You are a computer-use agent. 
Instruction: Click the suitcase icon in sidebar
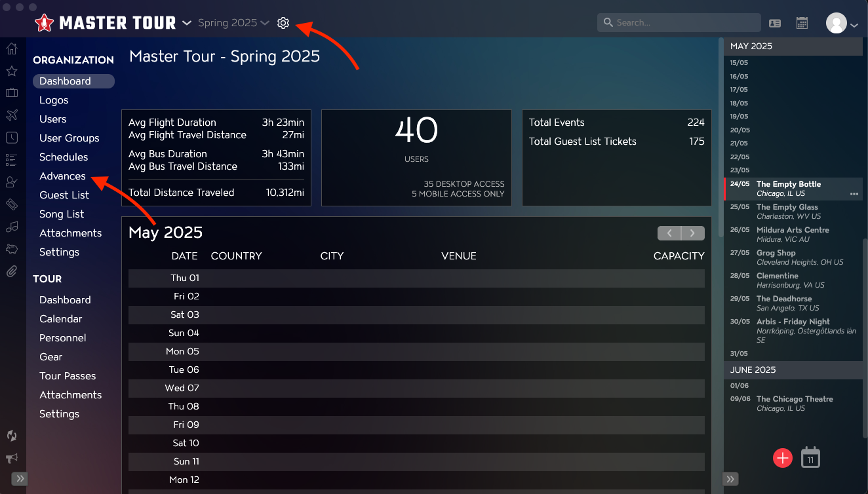click(x=11, y=93)
